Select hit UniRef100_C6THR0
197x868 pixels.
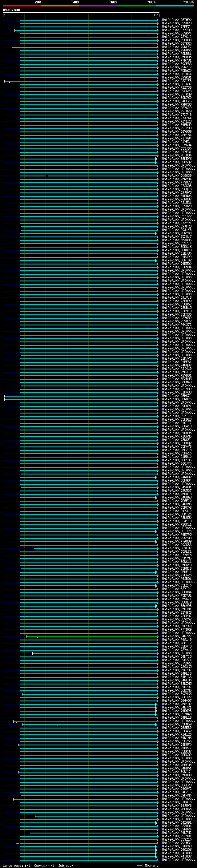[x=177, y=20]
